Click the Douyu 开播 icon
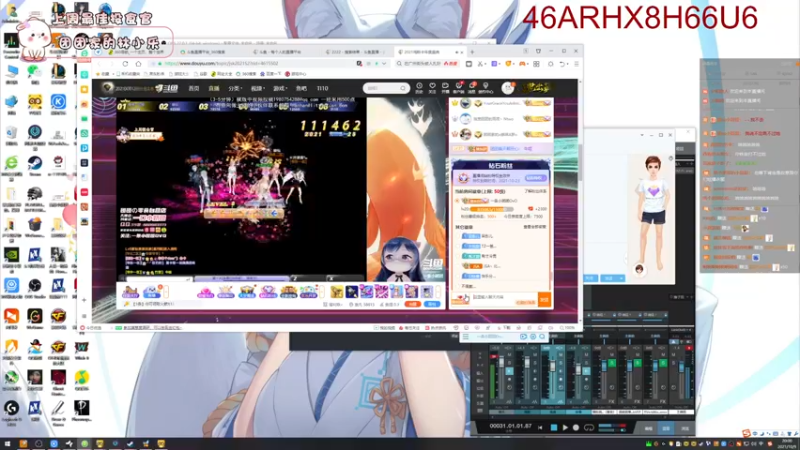Image resolution: width=800 pixels, height=450 pixels. [x=445, y=88]
